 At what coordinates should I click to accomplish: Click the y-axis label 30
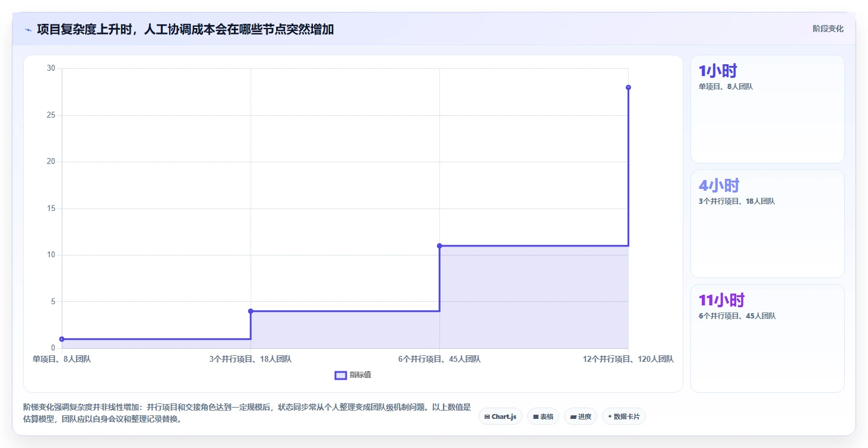click(x=51, y=68)
